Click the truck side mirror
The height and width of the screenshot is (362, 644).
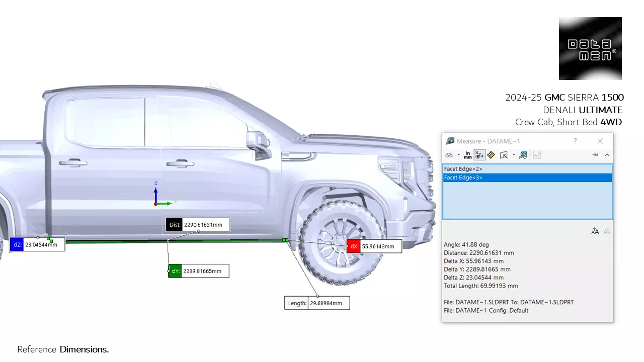[259, 143]
